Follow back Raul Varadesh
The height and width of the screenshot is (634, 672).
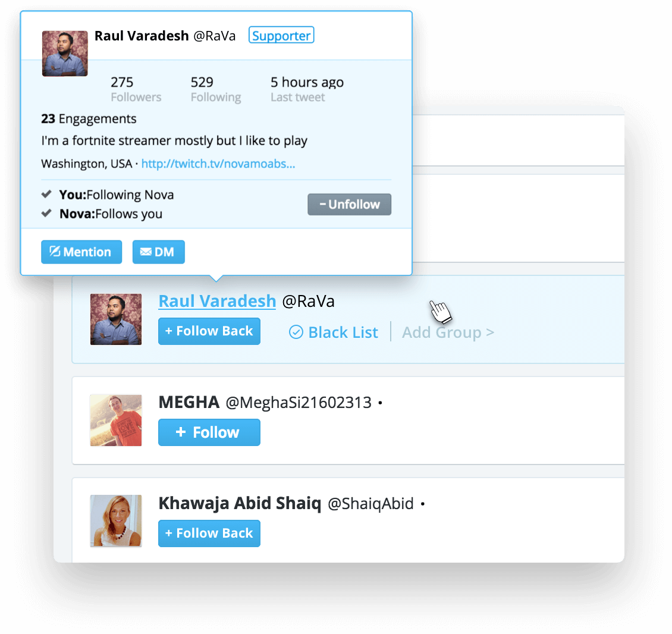[209, 331]
